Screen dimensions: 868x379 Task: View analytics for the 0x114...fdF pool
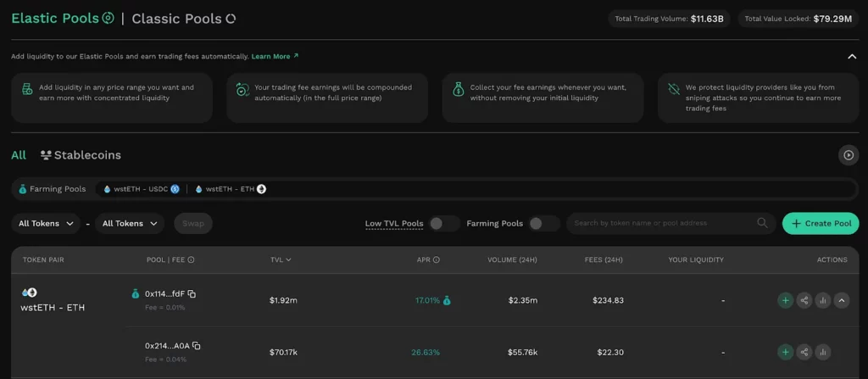822,300
